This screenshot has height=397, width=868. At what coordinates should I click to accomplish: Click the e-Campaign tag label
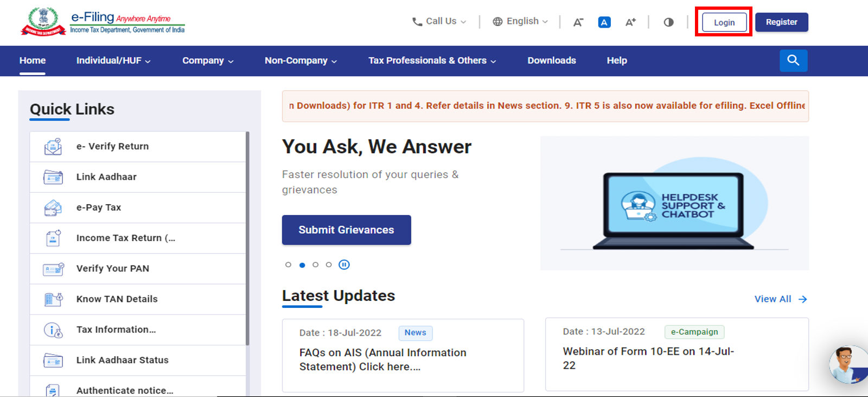pyautogui.click(x=694, y=332)
